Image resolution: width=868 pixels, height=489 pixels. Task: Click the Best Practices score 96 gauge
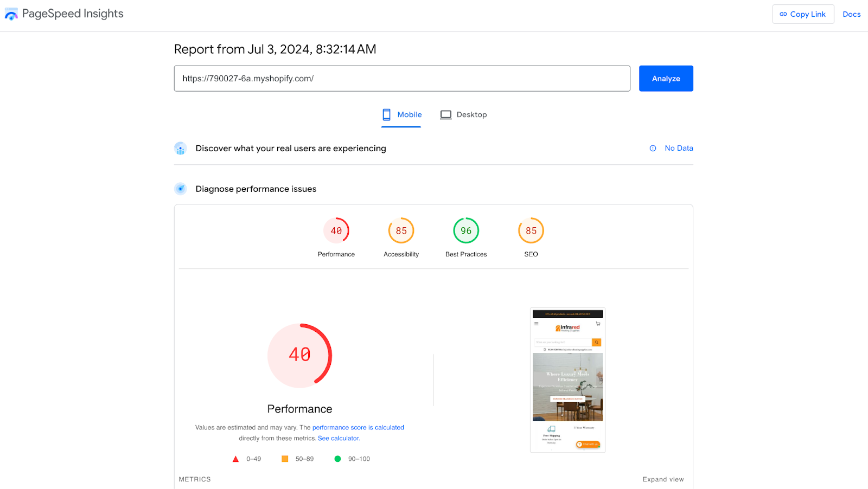466,231
